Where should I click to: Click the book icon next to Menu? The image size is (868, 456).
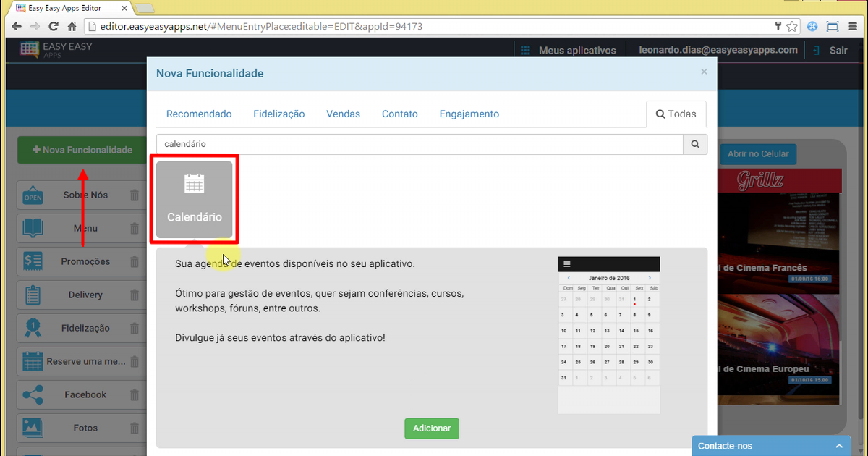33,228
